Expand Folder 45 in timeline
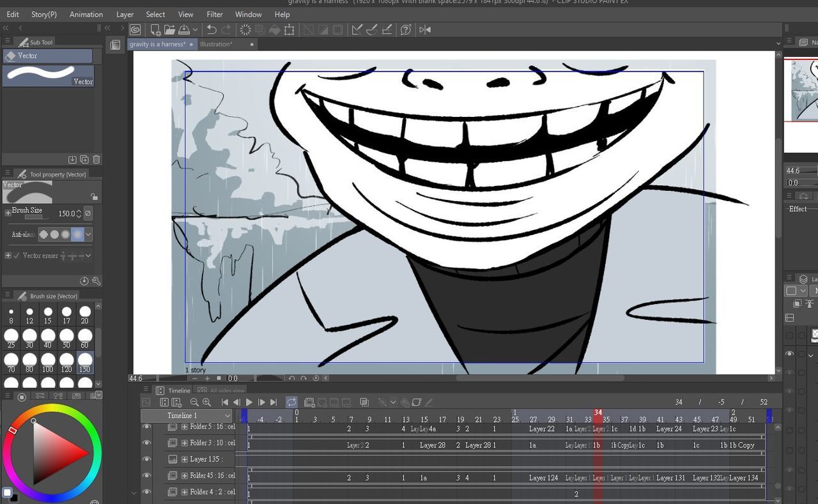 pyautogui.click(x=185, y=476)
